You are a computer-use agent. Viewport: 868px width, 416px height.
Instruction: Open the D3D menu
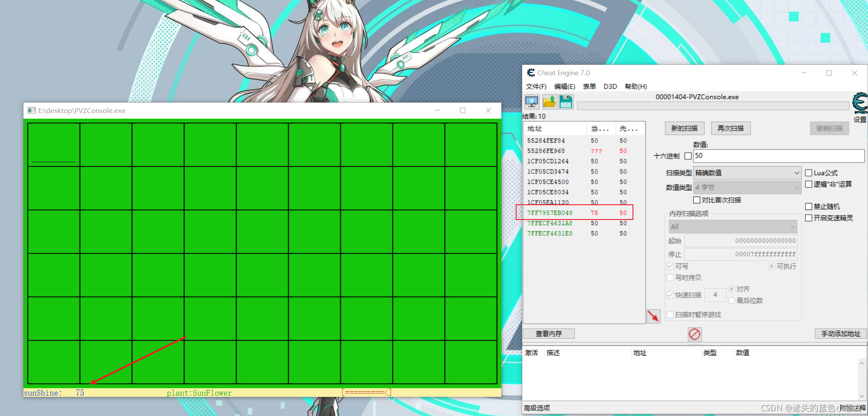click(610, 87)
